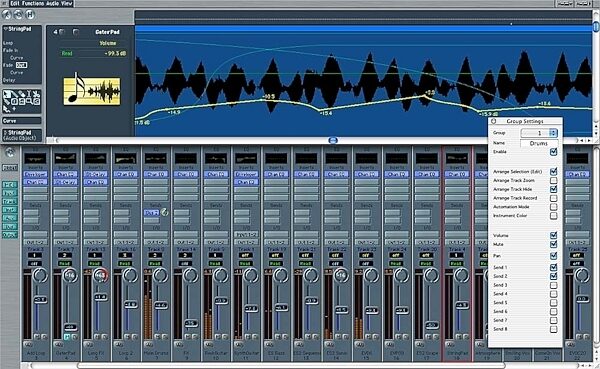Click the Hide (H) button

click(x=30, y=15)
